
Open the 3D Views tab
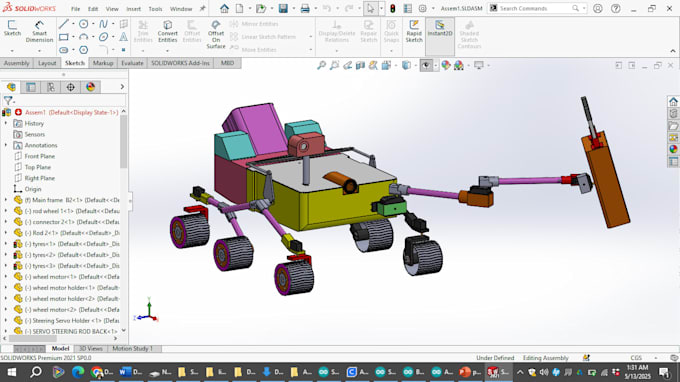tap(91, 349)
